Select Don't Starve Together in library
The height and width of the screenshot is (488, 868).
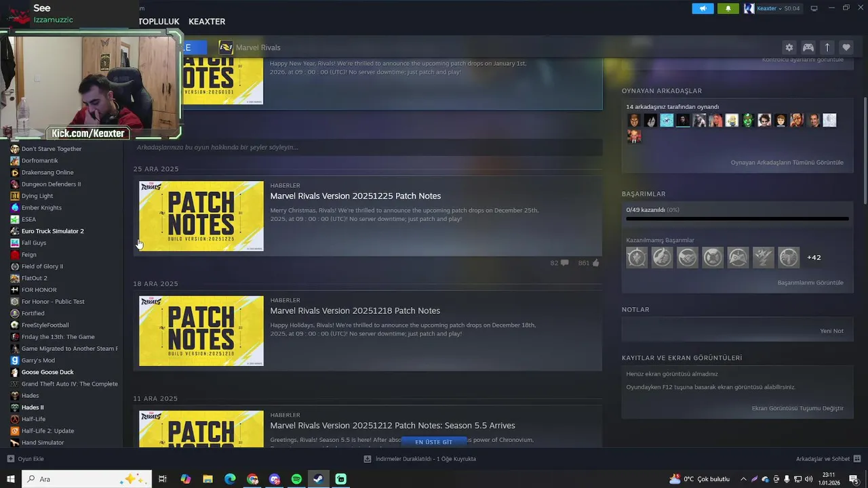(52, 149)
